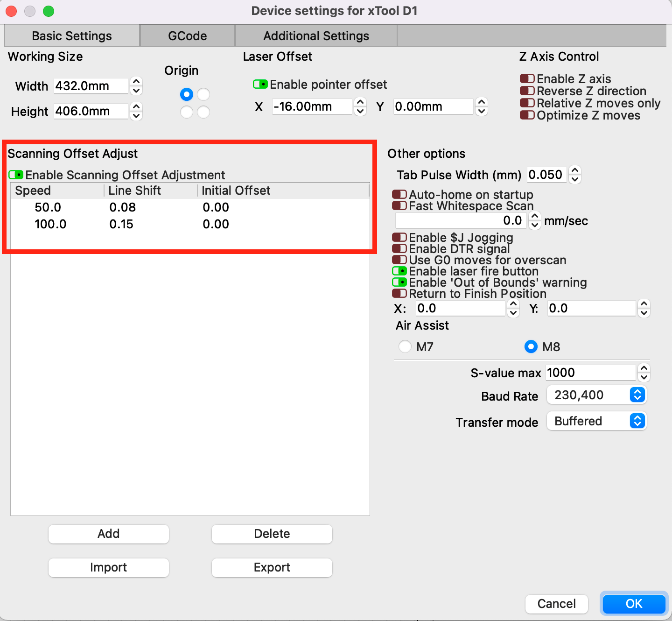Image resolution: width=672 pixels, height=621 pixels.
Task: Toggle Return to Finish Position
Action: coord(399,293)
